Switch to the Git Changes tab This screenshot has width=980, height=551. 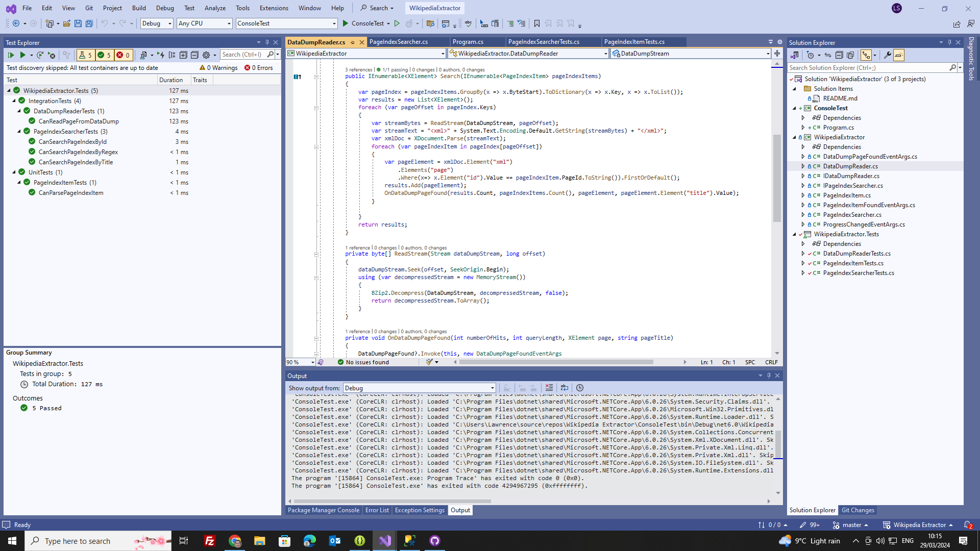click(x=857, y=510)
